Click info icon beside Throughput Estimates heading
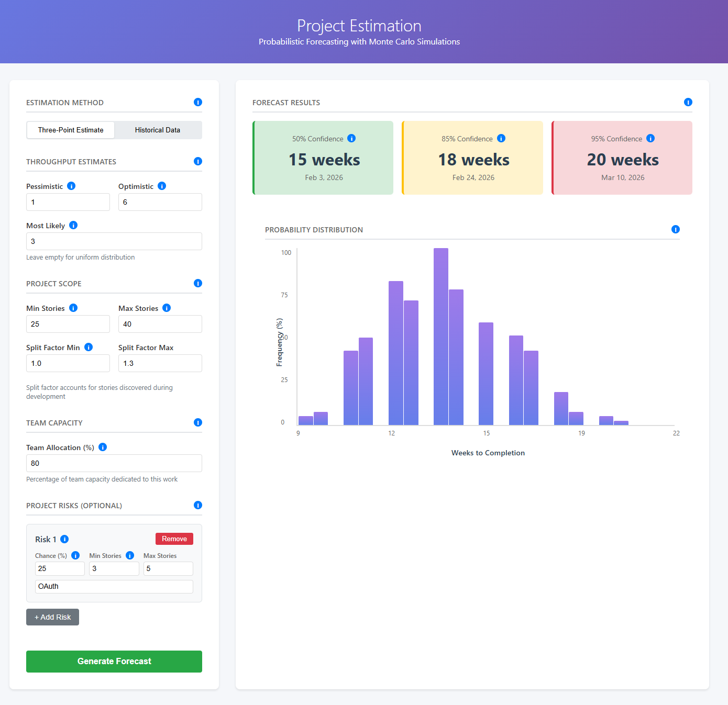The width and height of the screenshot is (728, 705). (198, 161)
